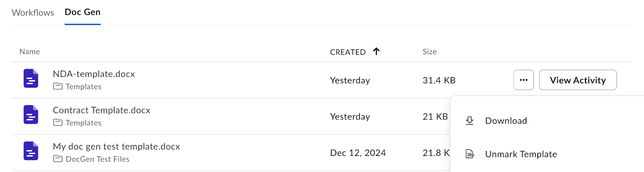Open My doc gen test template.docx

click(x=116, y=146)
